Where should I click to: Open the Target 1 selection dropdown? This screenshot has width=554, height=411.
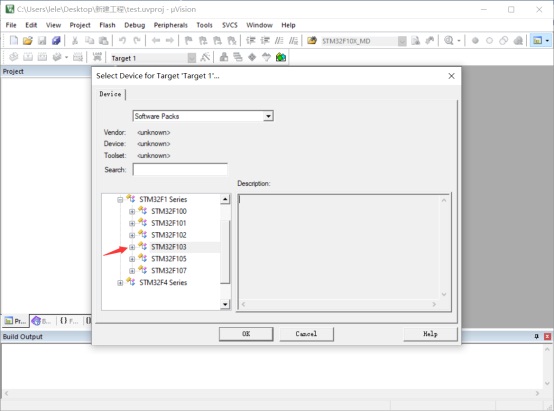(191, 58)
